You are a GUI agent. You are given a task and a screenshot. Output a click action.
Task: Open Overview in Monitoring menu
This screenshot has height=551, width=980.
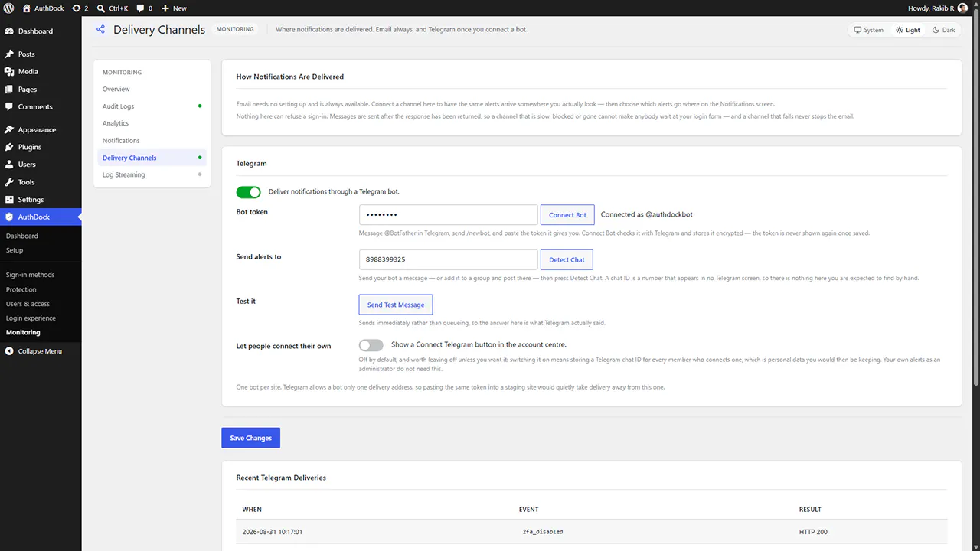click(x=152, y=90)
